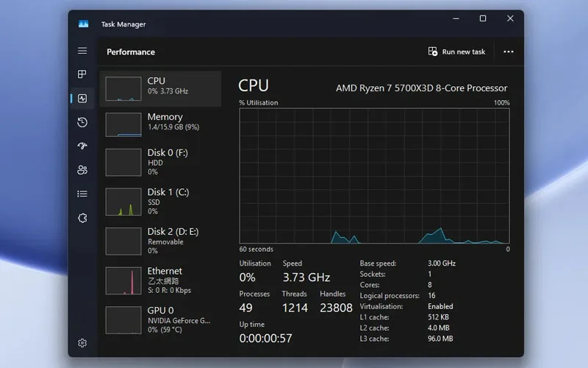This screenshot has width=588, height=368.
Task: Click the Disk 1 mini graph thumbnail
Action: (123, 202)
